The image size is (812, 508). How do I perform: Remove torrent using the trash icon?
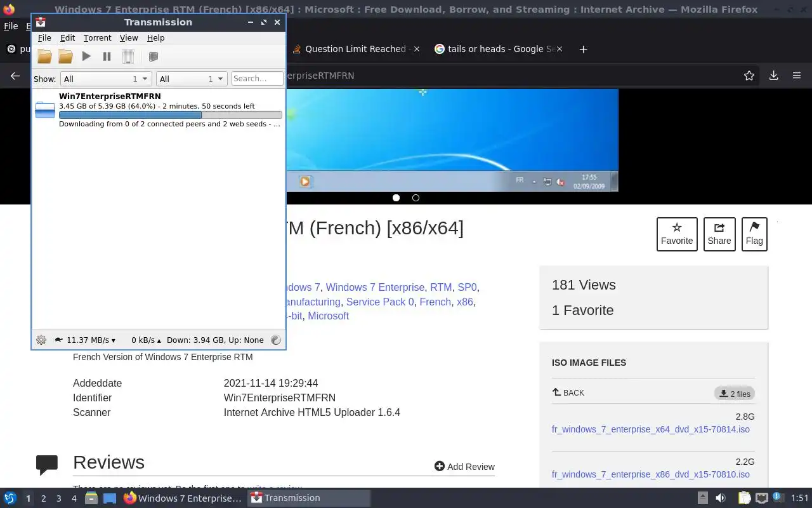point(128,57)
